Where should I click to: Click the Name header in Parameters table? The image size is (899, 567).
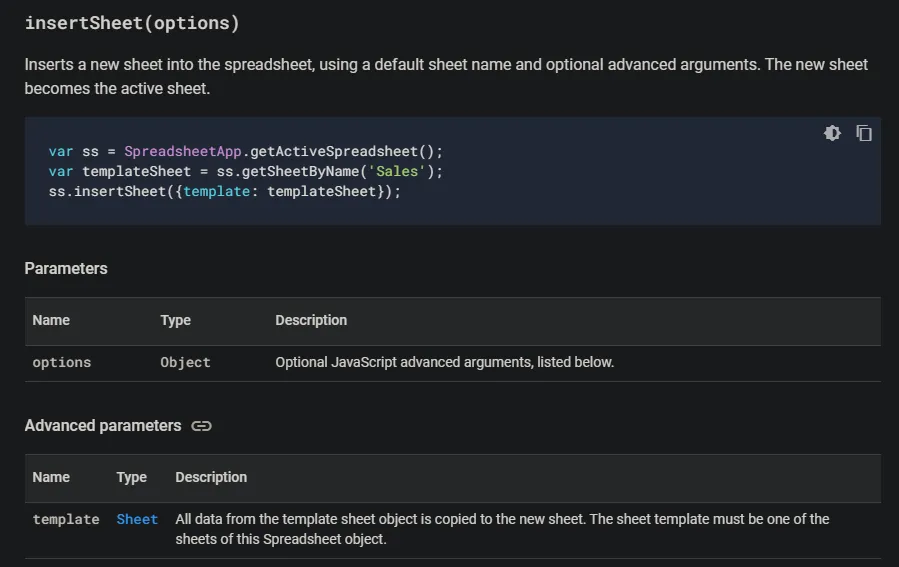click(x=51, y=320)
